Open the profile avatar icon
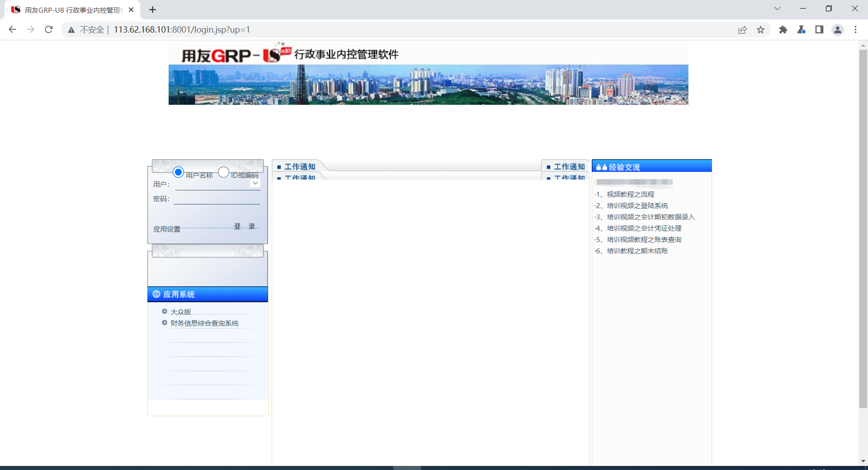868x470 pixels. pyautogui.click(x=837, y=29)
